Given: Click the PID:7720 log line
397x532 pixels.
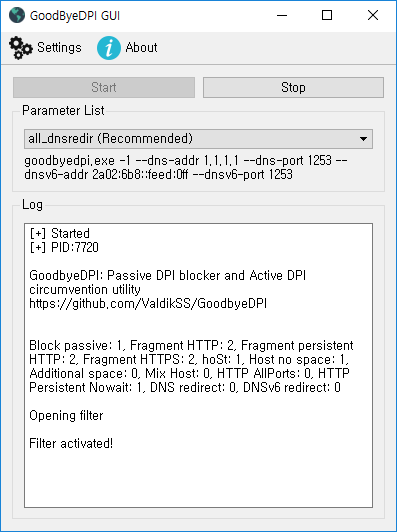Looking at the screenshot, I should [64, 247].
